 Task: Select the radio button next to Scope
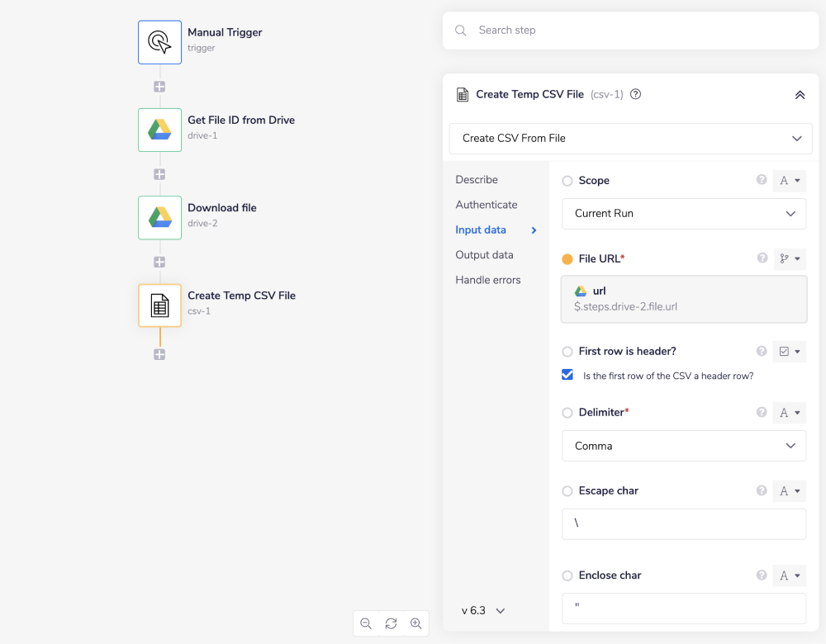567,180
